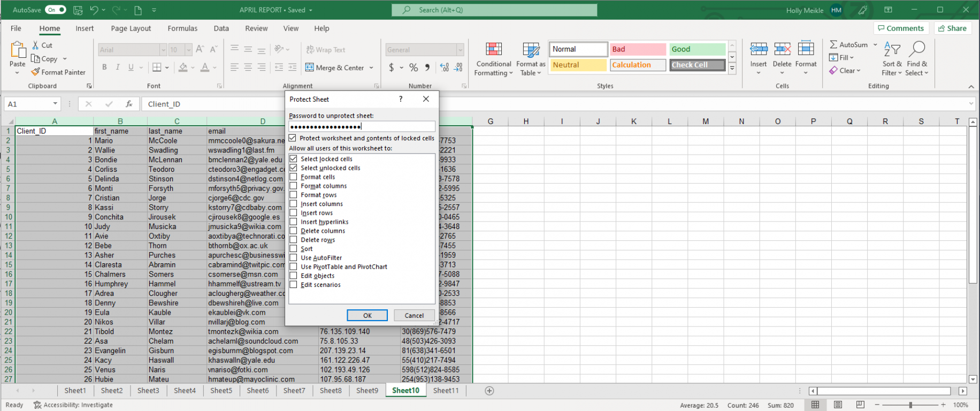Click the new sheet plus icon
The height and width of the screenshot is (411, 980).
pyautogui.click(x=489, y=391)
